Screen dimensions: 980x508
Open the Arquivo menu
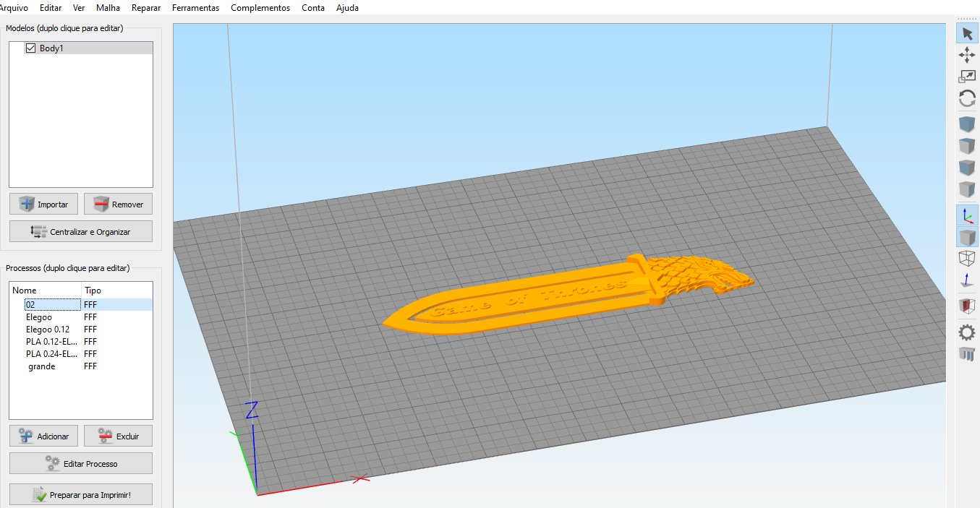coord(13,8)
